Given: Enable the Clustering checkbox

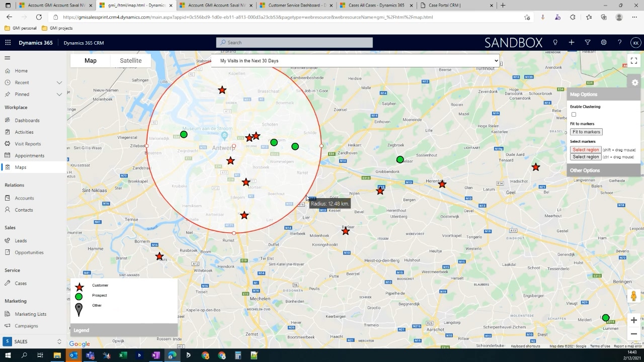Looking at the screenshot, I should click(x=574, y=115).
